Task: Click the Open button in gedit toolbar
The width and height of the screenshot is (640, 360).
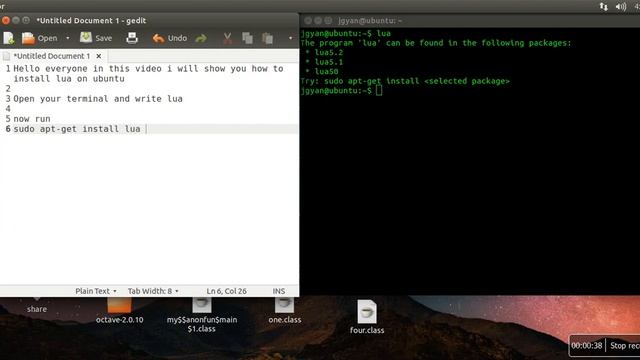Action: click(x=39, y=38)
